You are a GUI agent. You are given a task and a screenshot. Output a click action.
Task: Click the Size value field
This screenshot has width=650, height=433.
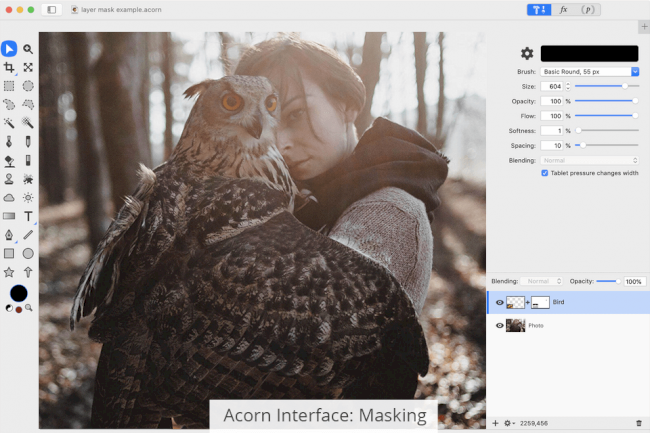click(x=552, y=86)
